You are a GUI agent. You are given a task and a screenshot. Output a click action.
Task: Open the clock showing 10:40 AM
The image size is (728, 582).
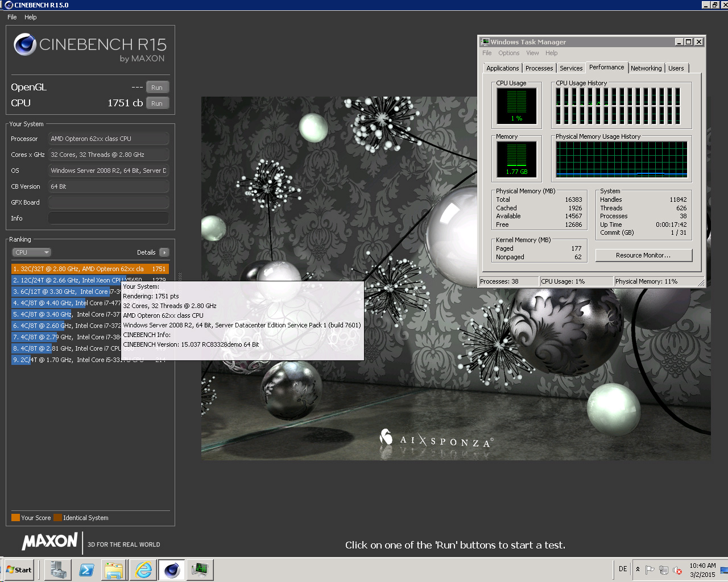(x=702, y=570)
